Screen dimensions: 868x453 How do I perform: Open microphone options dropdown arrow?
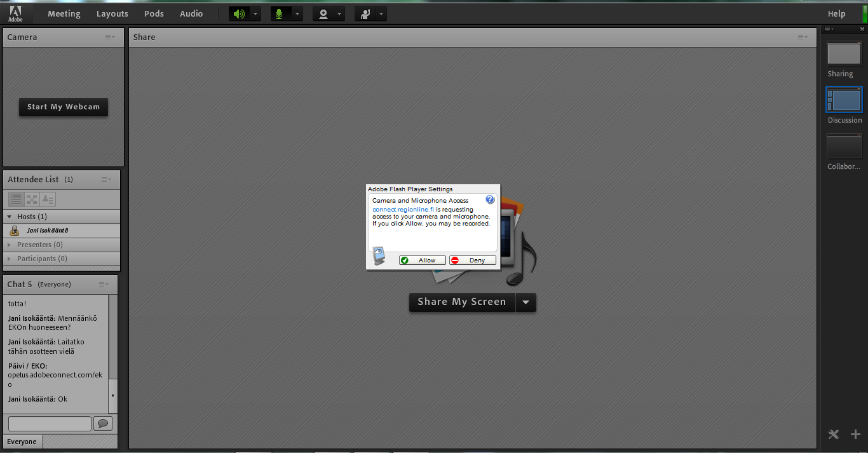click(x=297, y=14)
